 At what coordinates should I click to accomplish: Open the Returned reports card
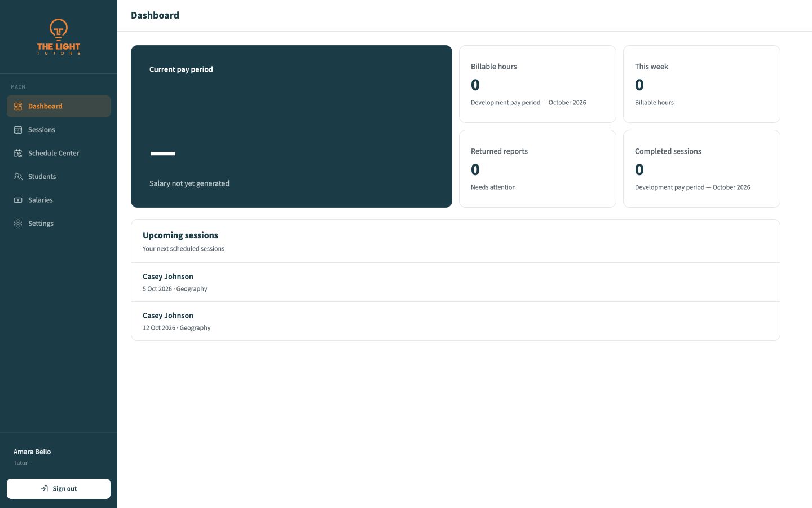pos(537,169)
